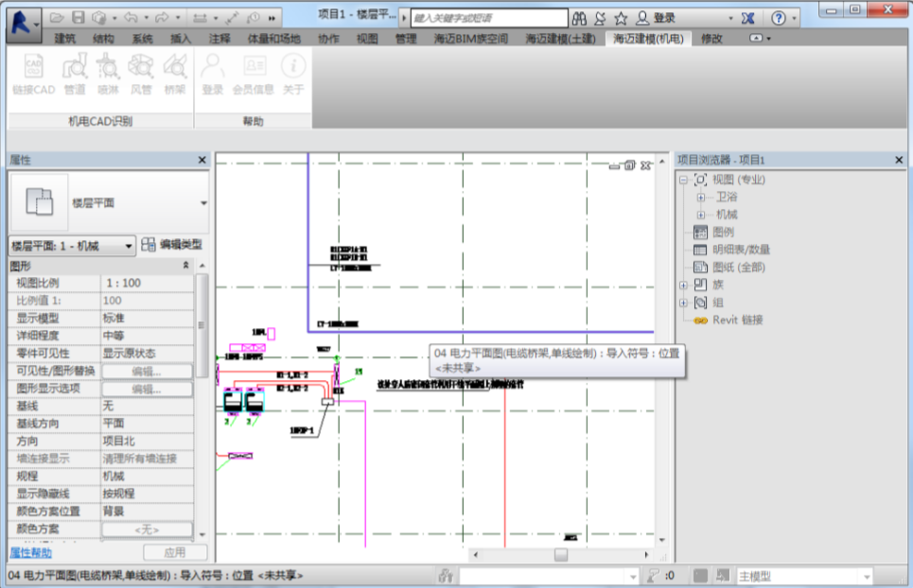This screenshot has width=913, height=588.
Task: Click the keyword search input field
Action: pyautogui.click(x=490, y=18)
